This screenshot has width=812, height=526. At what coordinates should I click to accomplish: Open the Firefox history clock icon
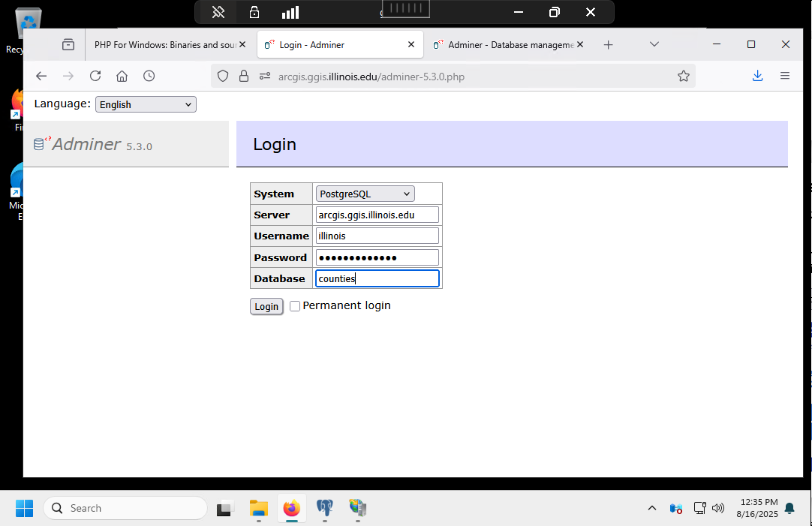(149, 76)
